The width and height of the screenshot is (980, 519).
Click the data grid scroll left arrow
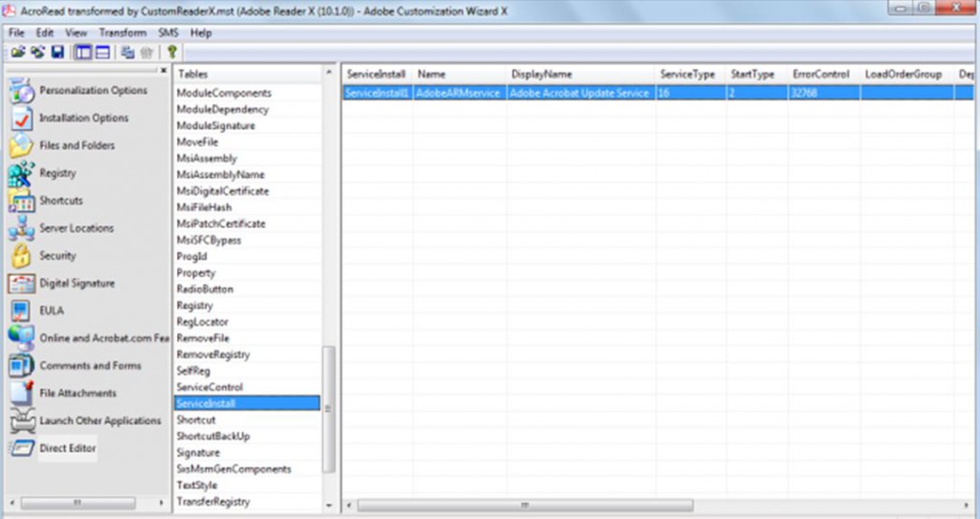[348, 505]
